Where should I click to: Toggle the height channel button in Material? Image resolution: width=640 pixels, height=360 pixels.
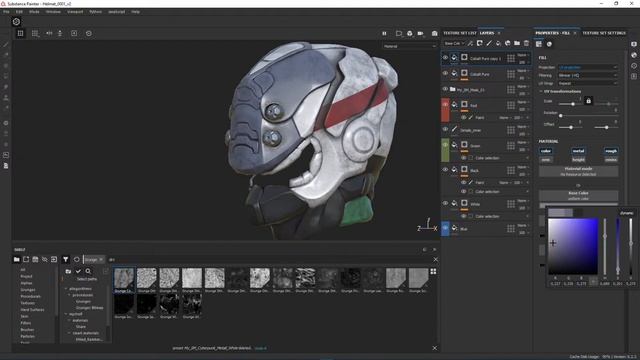578,160
